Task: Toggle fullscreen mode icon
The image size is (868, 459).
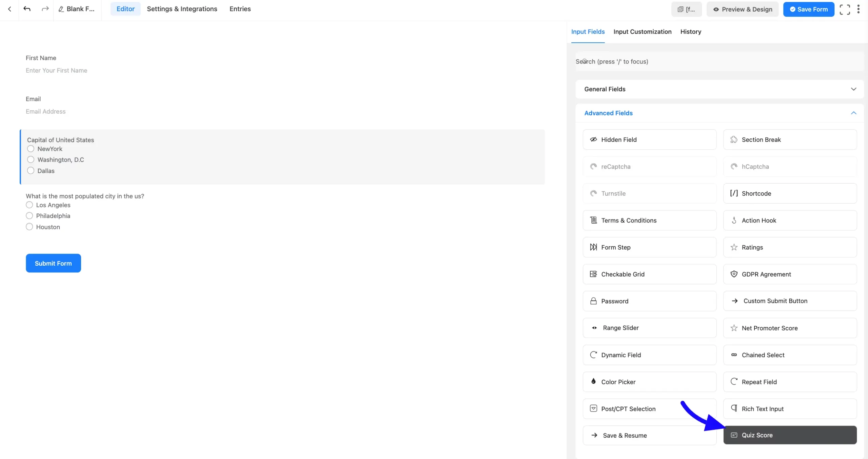Action: (x=845, y=9)
